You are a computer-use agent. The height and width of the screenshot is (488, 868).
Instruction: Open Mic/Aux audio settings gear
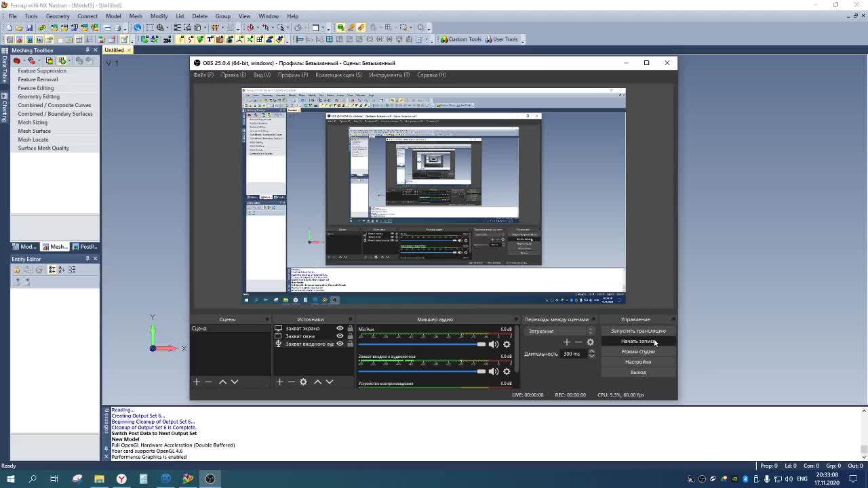[507, 344]
